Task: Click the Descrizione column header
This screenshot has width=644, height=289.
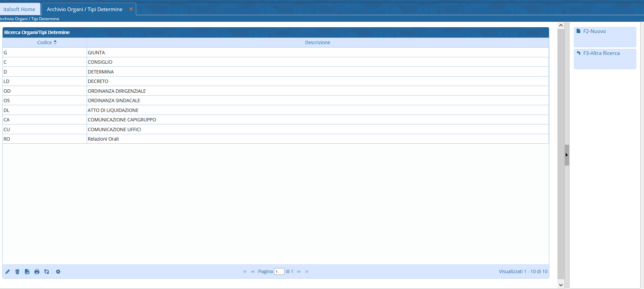Action: click(317, 42)
